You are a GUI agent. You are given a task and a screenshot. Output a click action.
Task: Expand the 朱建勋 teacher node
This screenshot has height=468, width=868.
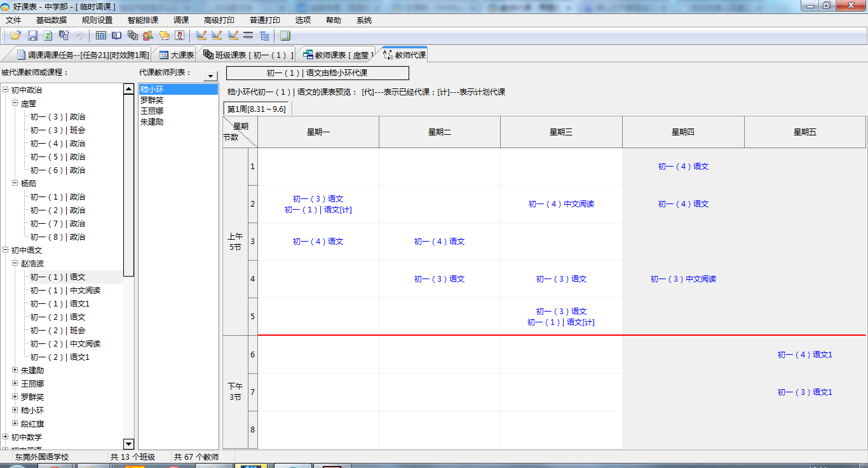click(15, 370)
